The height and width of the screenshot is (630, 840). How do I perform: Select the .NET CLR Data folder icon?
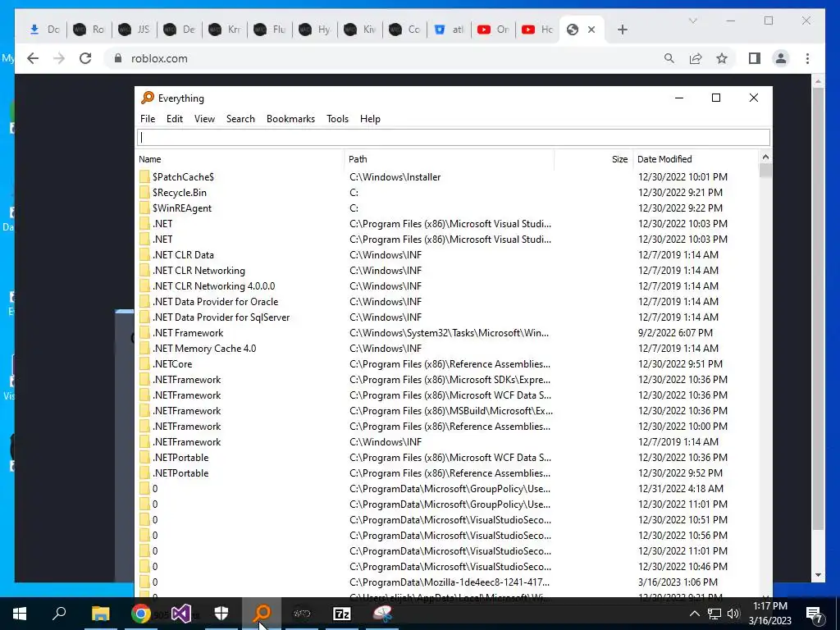(x=144, y=255)
